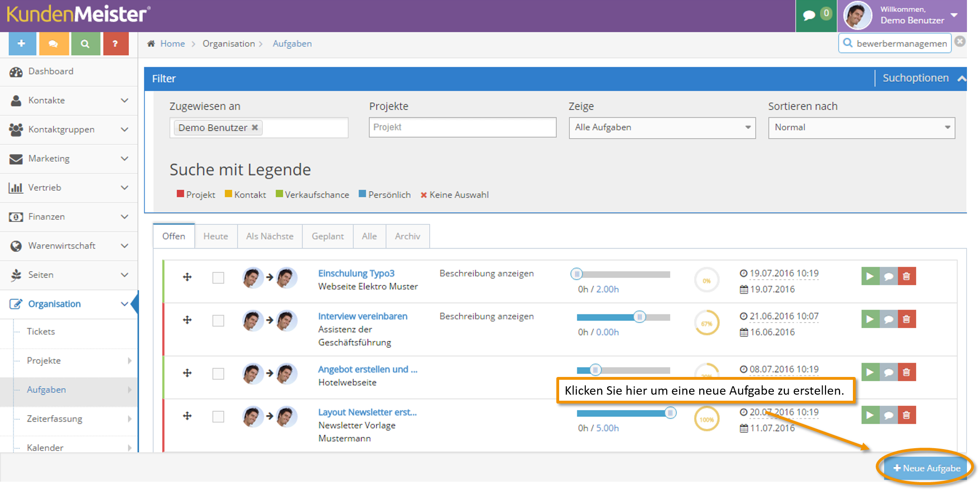Tick the checkbox for Angebot erstellen

pos(218,374)
